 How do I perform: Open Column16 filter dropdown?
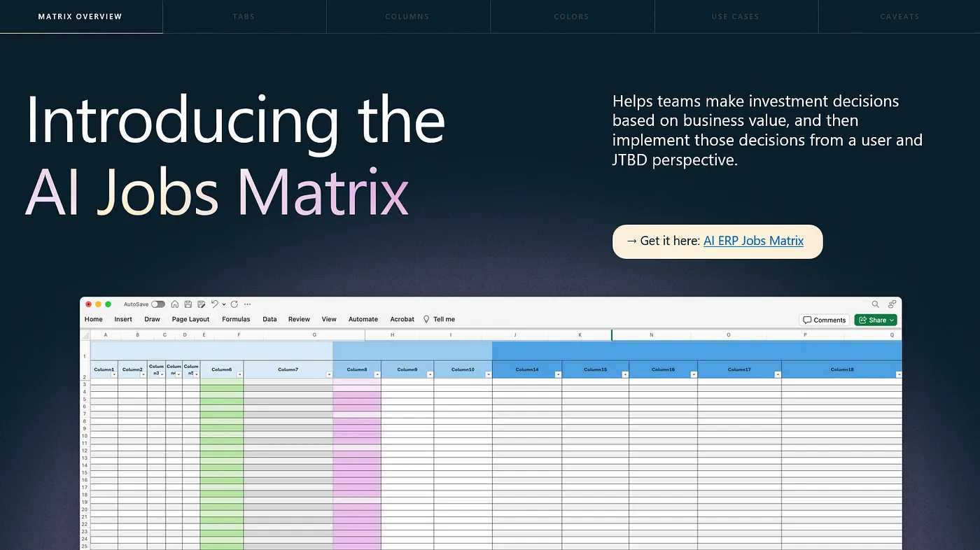click(x=694, y=374)
